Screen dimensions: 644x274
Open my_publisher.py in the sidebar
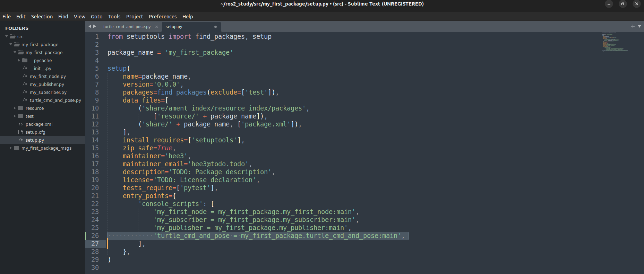click(x=47, y=85)
